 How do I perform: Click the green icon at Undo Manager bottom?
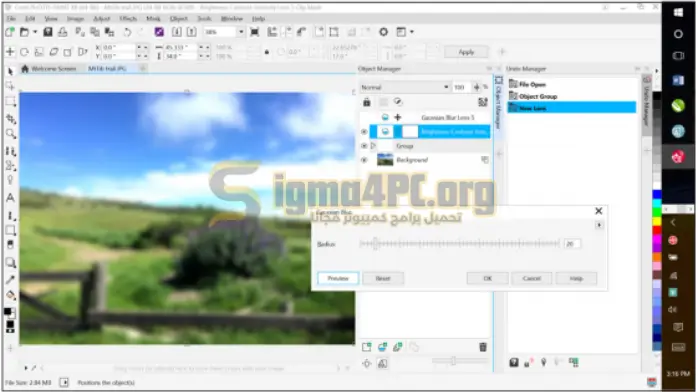pos(574,363)
